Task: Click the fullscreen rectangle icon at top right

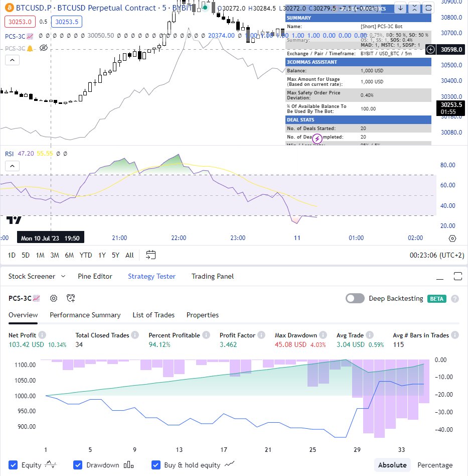Action: pos(428,8)
